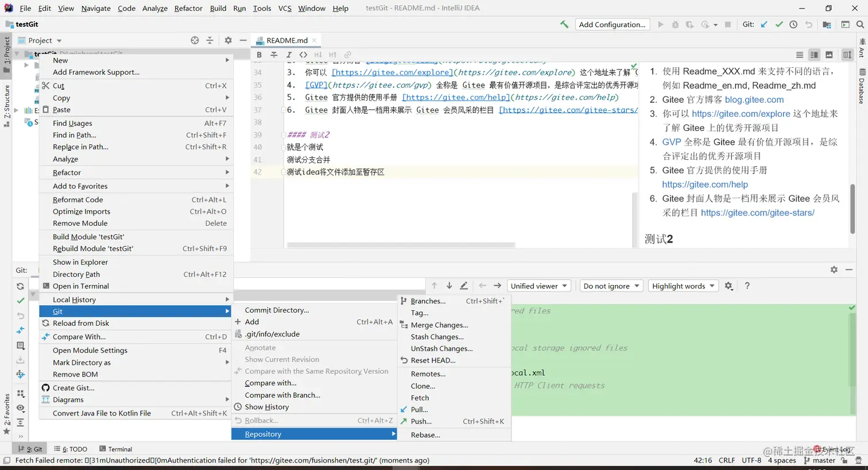Open Do not ignore dropdown
Viewport: 868px width, 470px height.
(x=611, y=286)
